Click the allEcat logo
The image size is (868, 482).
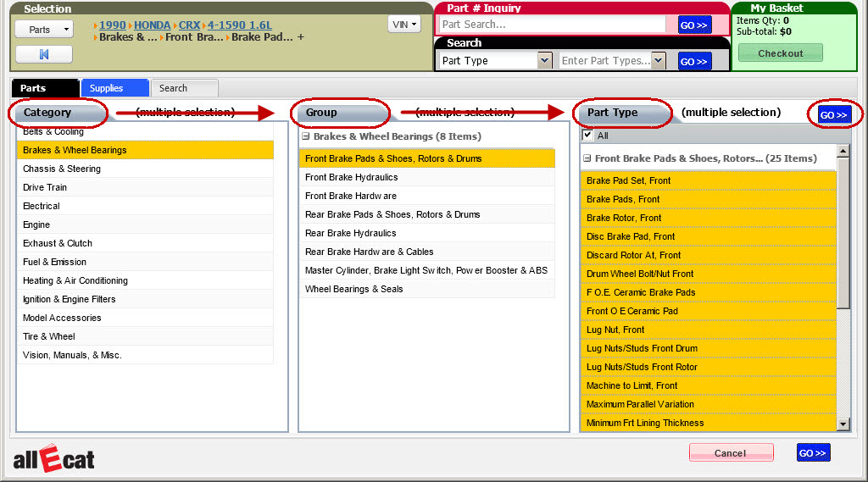point(54,458)
